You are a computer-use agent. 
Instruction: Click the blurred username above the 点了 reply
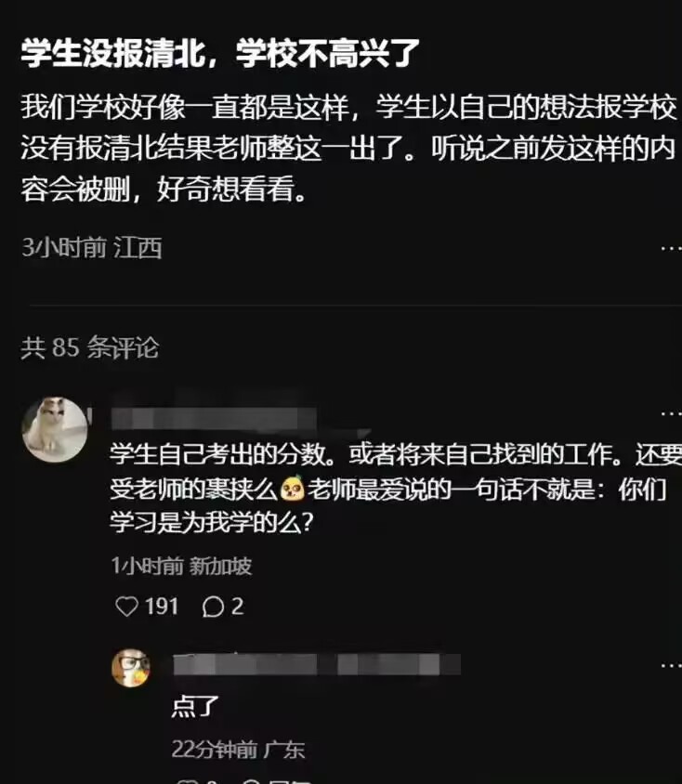[x=317, y=664]
